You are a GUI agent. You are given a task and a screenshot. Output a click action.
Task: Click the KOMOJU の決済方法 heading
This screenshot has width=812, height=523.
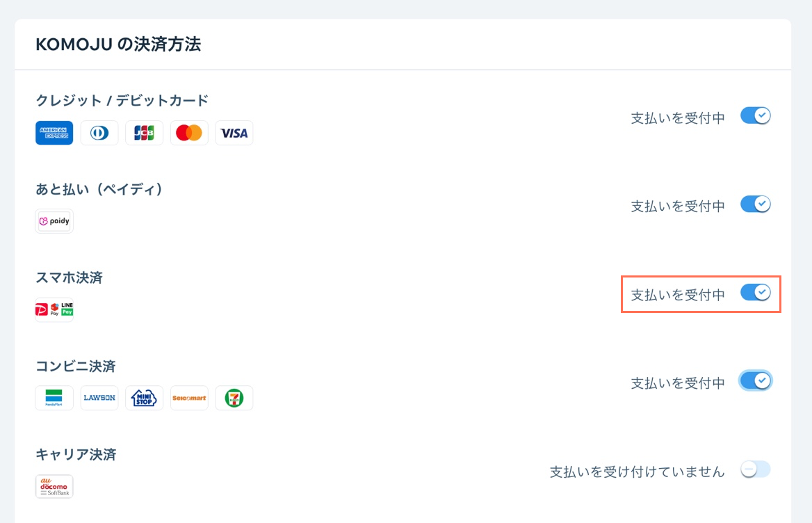pyautogui.click(x=118, y=44)
